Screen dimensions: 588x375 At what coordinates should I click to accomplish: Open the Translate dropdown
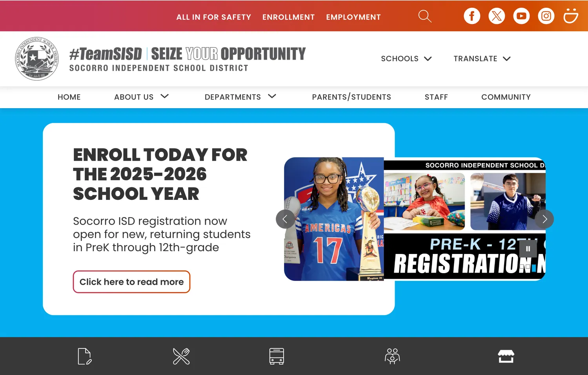click(482, 59)
